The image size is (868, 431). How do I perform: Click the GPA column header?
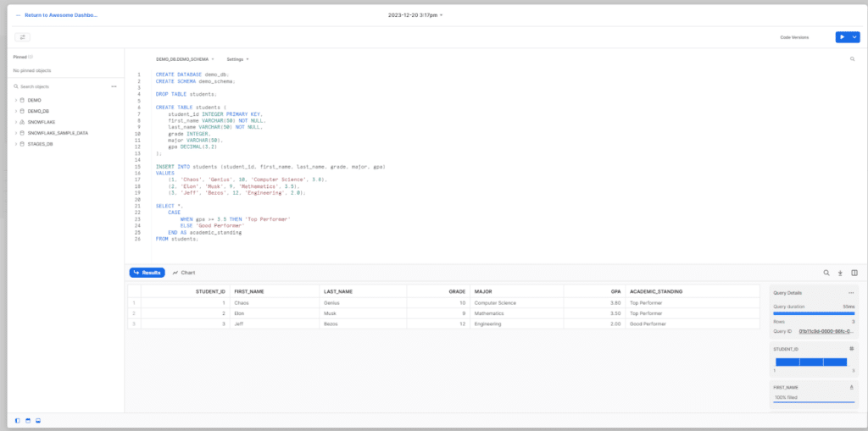click(594, 291)
